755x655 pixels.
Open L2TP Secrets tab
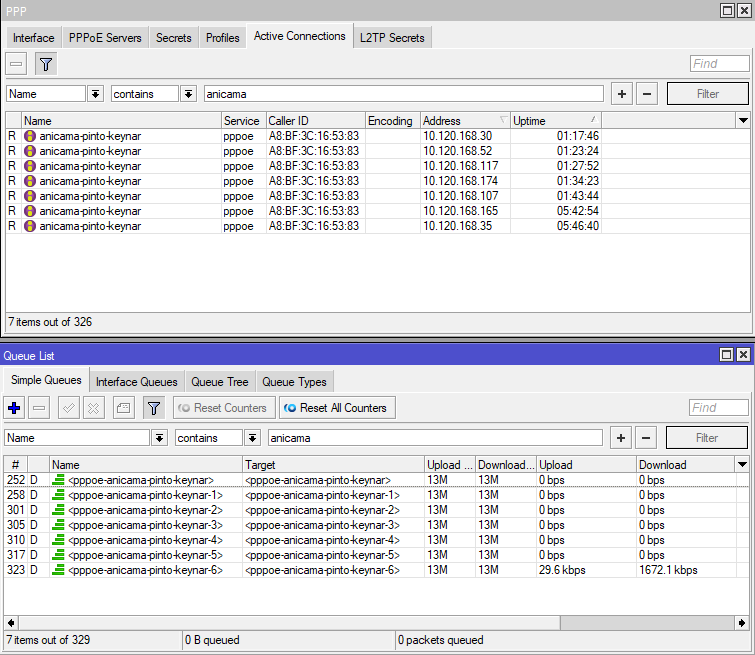coord(392,38)
